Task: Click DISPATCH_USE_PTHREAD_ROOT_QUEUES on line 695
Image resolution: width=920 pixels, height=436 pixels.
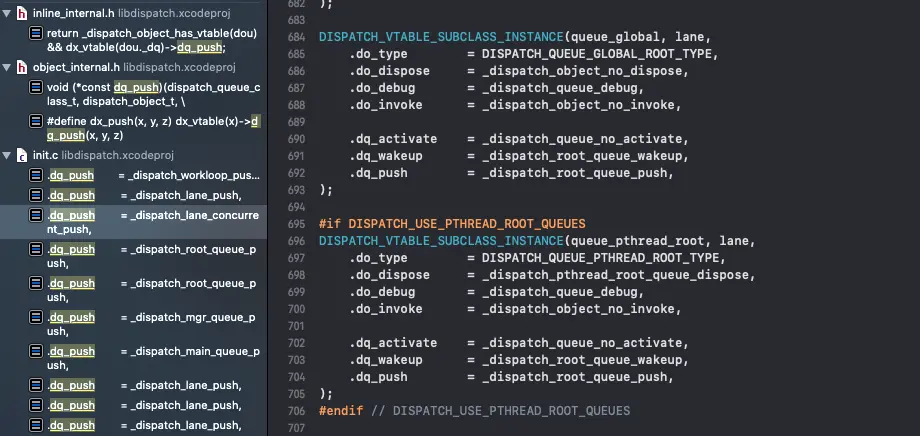Action: coord(466,224)
